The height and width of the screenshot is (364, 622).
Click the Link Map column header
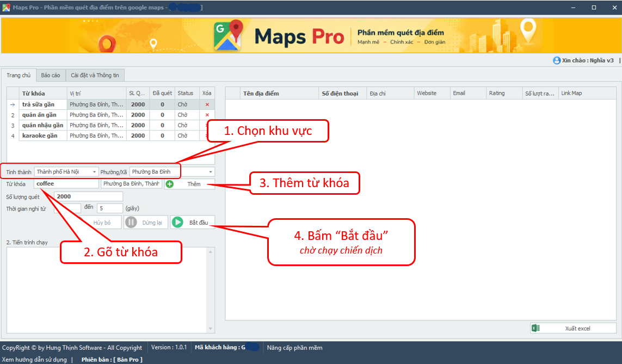[587, 94]
